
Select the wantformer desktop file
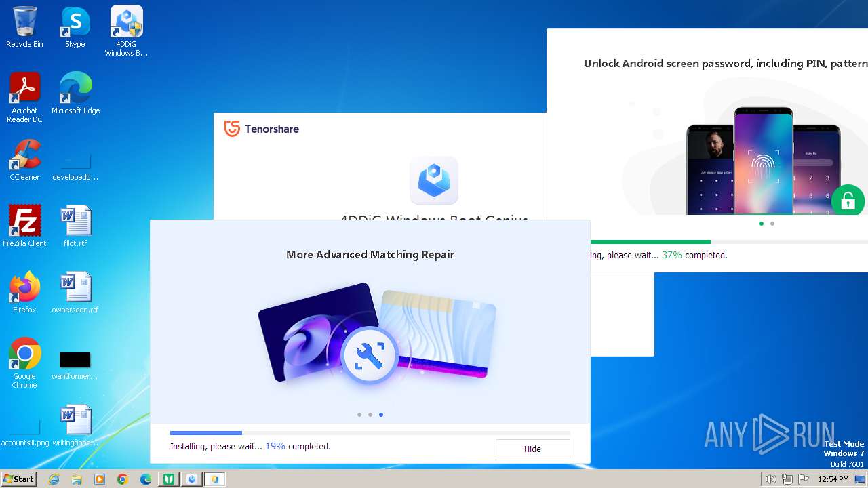coord(75,366)
